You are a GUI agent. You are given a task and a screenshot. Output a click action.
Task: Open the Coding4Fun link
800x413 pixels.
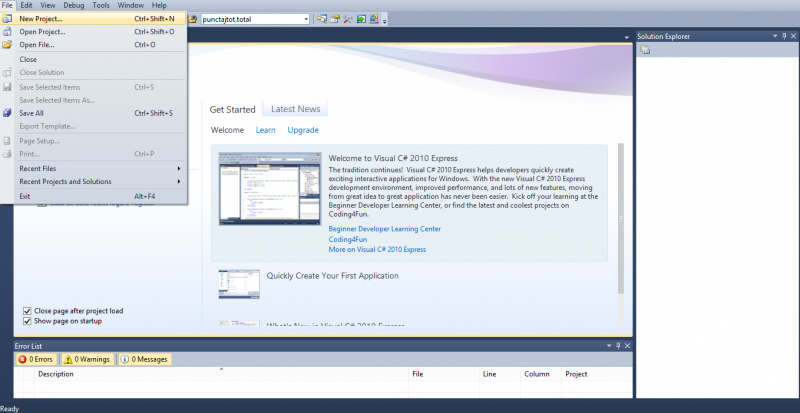tap(348, 239)
